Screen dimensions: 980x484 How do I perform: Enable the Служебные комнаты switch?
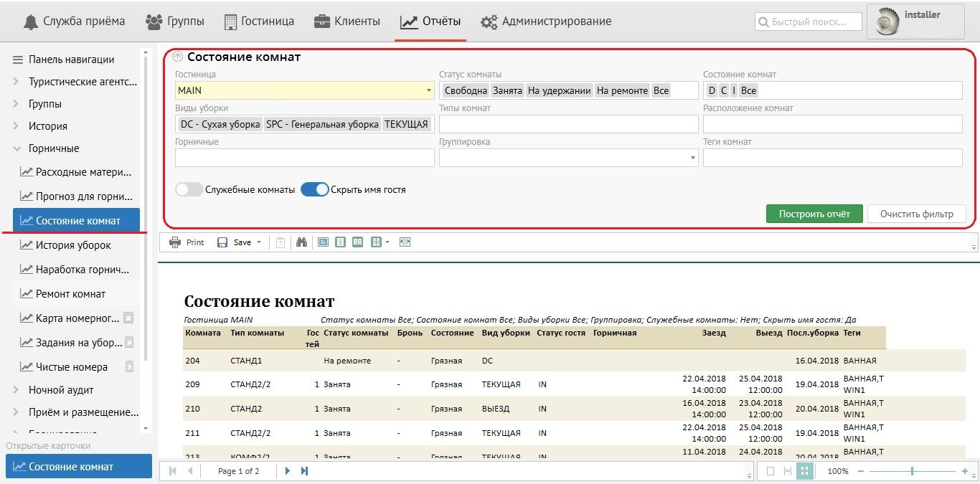coord(189,190)
